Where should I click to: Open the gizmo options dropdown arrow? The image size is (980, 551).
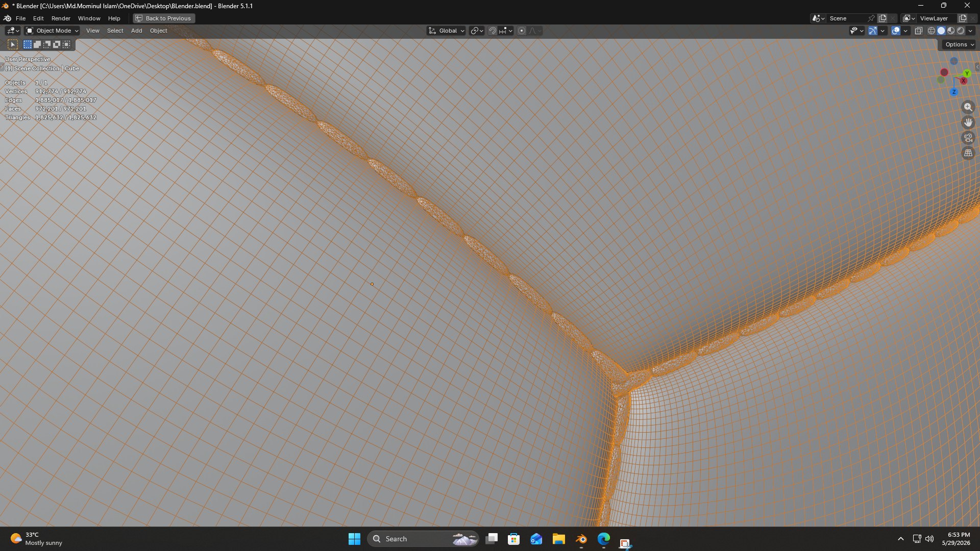click(x=883, y=31)
